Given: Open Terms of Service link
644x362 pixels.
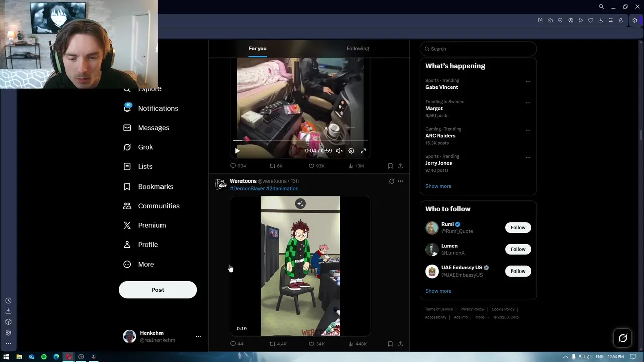Looking at the screenshot, I should [x=439, y=309].
